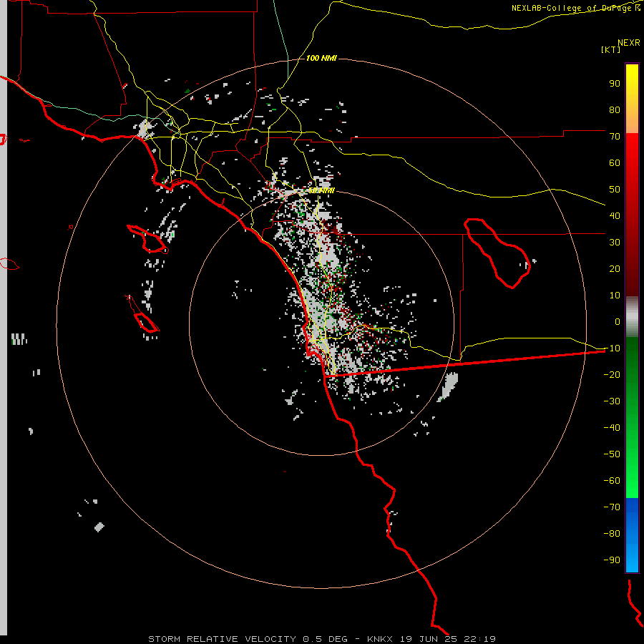Click STORM RELATIVE VELOCITY in the caption

click(222, 639)
